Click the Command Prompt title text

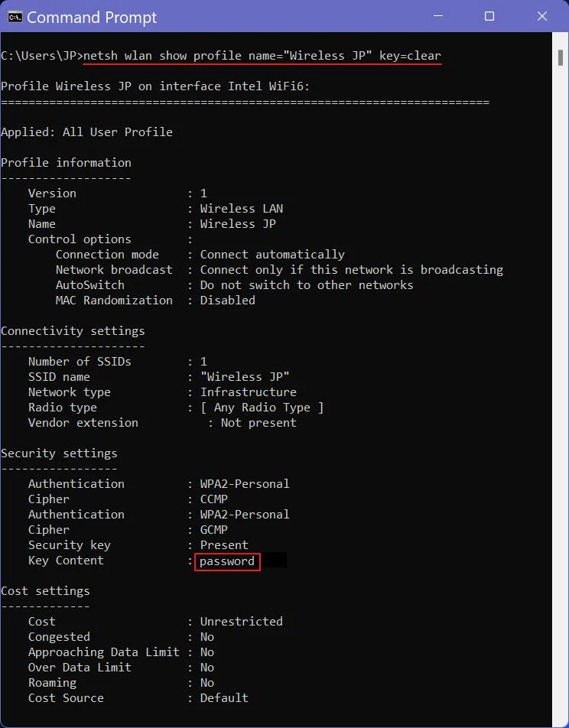92,18
